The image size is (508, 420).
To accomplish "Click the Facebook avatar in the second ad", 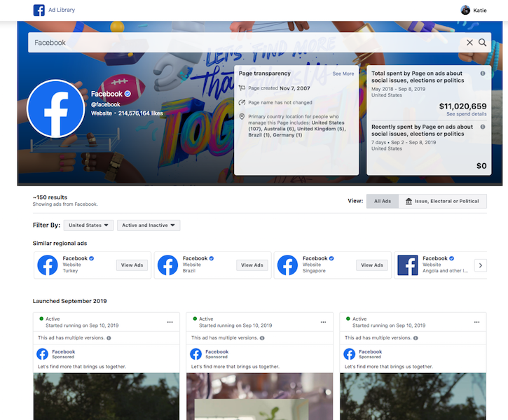I will pyautogui.click(x=195, y=354).
